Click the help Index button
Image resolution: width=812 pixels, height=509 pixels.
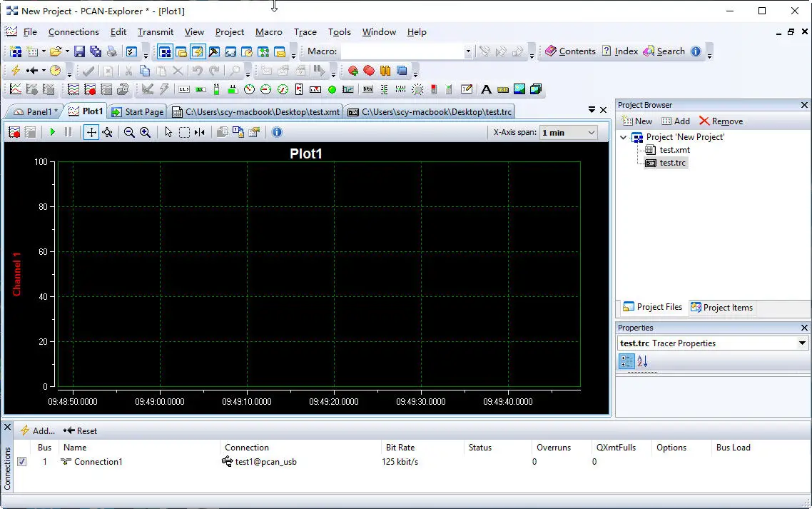pyautogui.click(x=620, y=51)
